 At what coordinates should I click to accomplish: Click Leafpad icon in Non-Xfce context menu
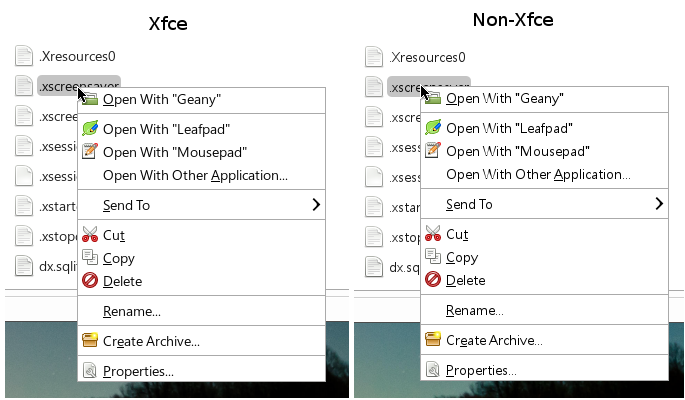coord(433,128)
